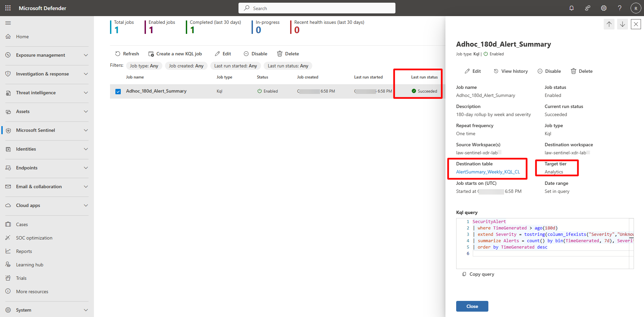The image size is (644, 317).
Task: Open the Job created filter
Action: (x=186, y=66)
